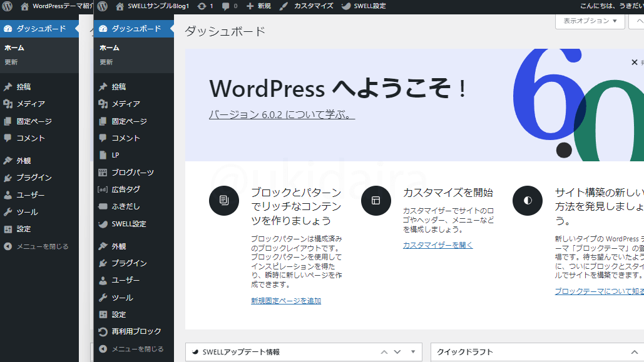Click 投稿 pin icon in SWELL window sidebar
The image size is (644, 362).
[x=103, y=87]
